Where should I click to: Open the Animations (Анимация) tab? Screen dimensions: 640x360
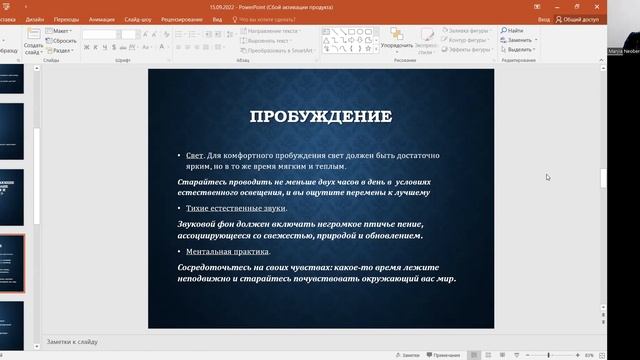point(102,19)
